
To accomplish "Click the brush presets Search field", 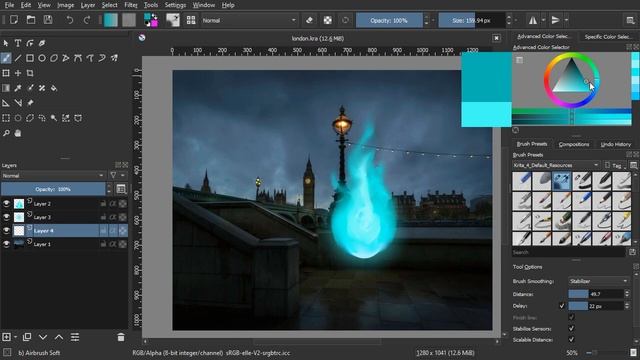I will [x=569, y=252].
